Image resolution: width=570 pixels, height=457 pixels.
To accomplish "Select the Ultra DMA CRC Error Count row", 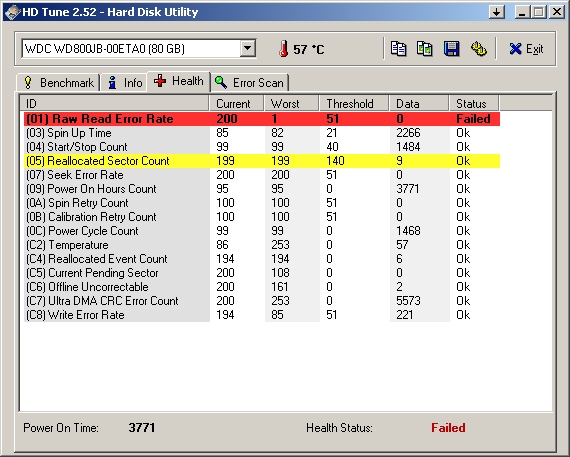I will 262,301.
